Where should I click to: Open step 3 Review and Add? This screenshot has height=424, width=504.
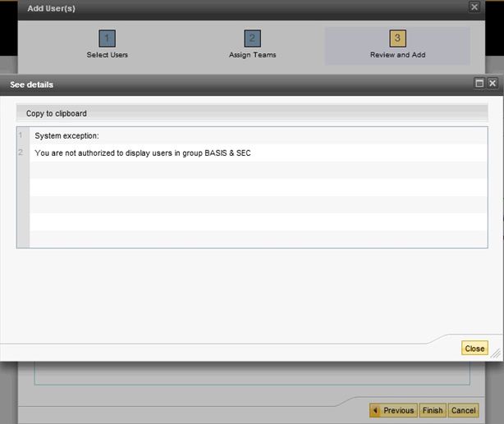point(397,44)
